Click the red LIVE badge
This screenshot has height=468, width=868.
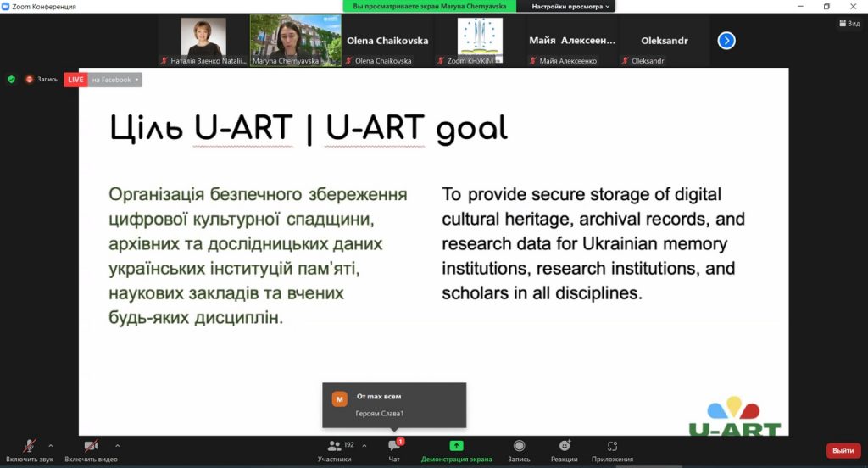pos(75,80)
